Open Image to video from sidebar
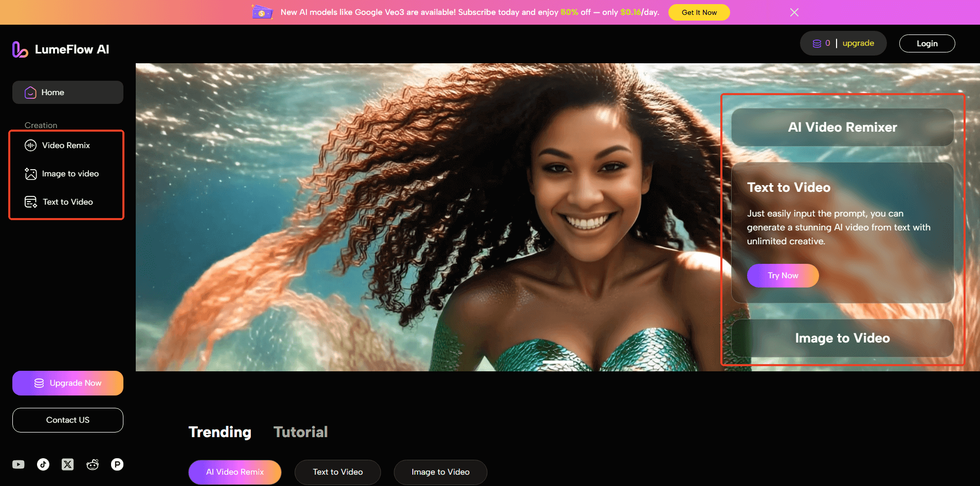 [70, 174]
